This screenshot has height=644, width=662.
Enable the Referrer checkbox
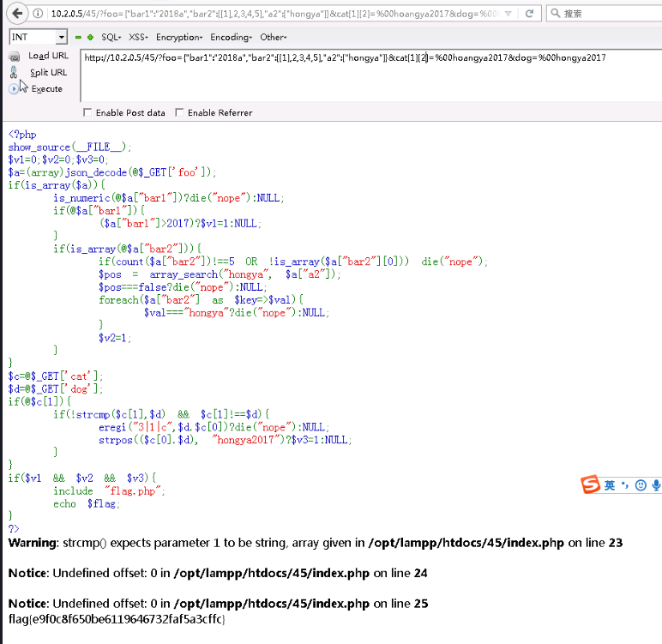pos(179,112)
